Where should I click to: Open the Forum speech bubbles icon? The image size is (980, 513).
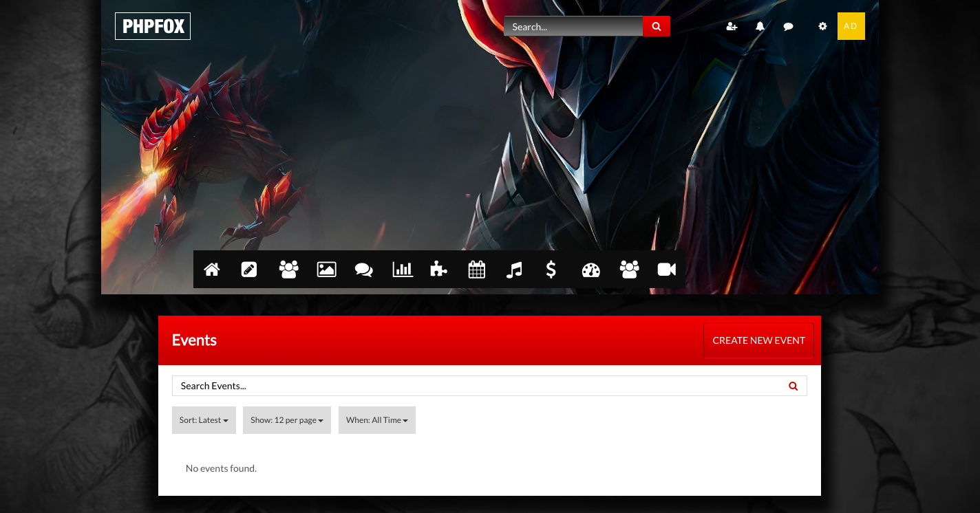(364, 270)
